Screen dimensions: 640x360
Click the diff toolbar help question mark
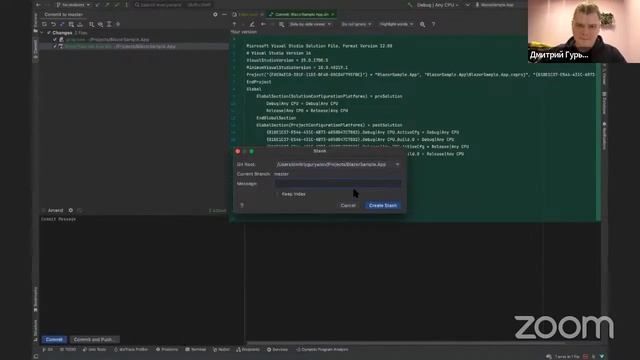433,24
